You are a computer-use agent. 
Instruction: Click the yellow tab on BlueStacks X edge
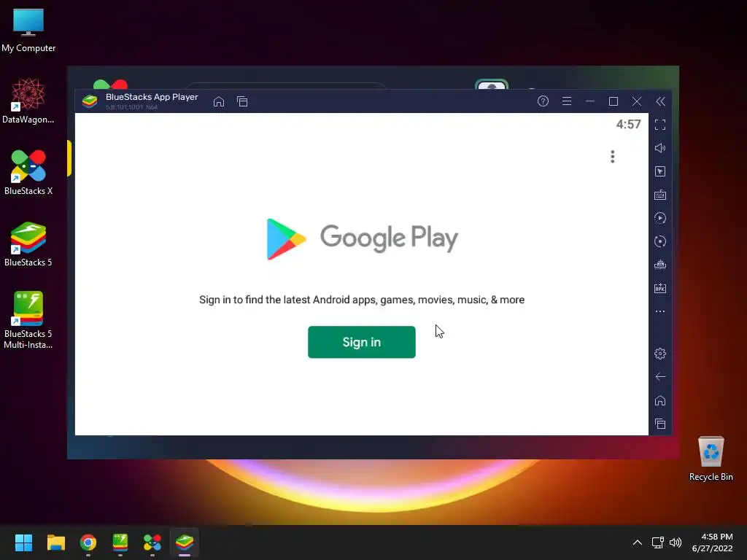(x=69, y=158)
